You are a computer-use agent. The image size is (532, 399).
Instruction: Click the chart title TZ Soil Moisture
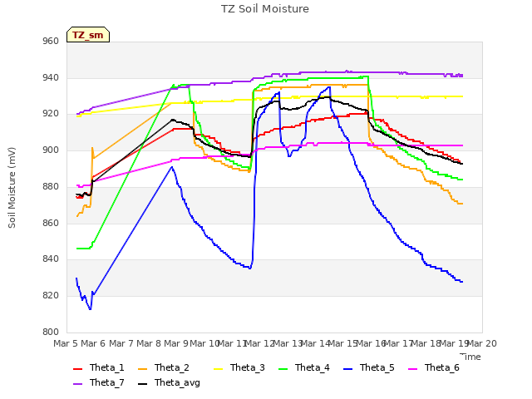tap(265, 9)
